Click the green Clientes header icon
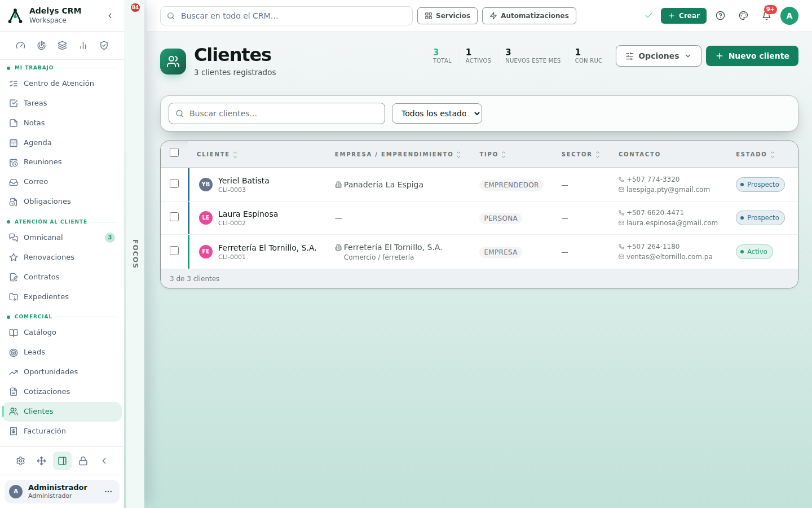This screenshot has width=812, height=508. pyautogui.click(x=173, y=62)
